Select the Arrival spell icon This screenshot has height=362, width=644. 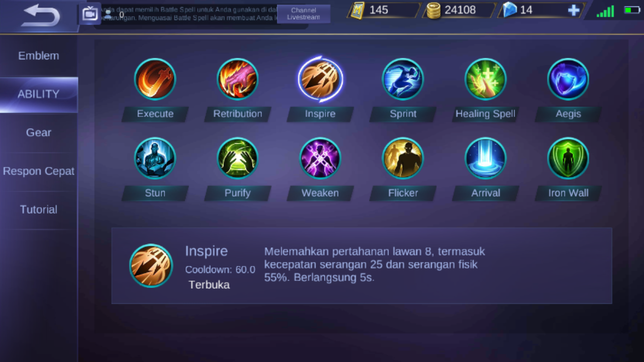tap(486, 158)
